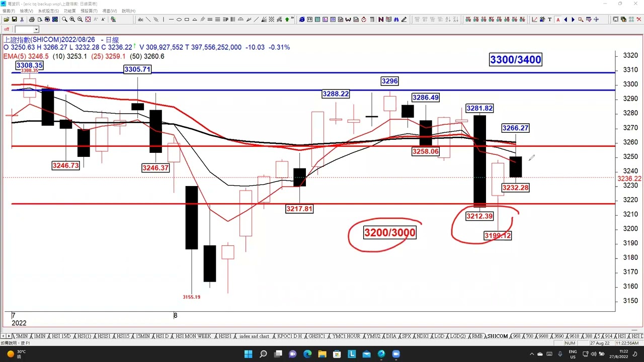Switch to the RMB tab
Viewport: 644px width, 362px height.
click(x=477, y=336)
